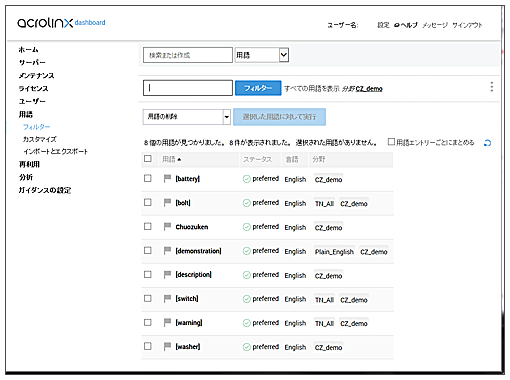Click the flag icon beside [washer]
Image resolution: width=510 pixels, height=380 pixels.
167,347
